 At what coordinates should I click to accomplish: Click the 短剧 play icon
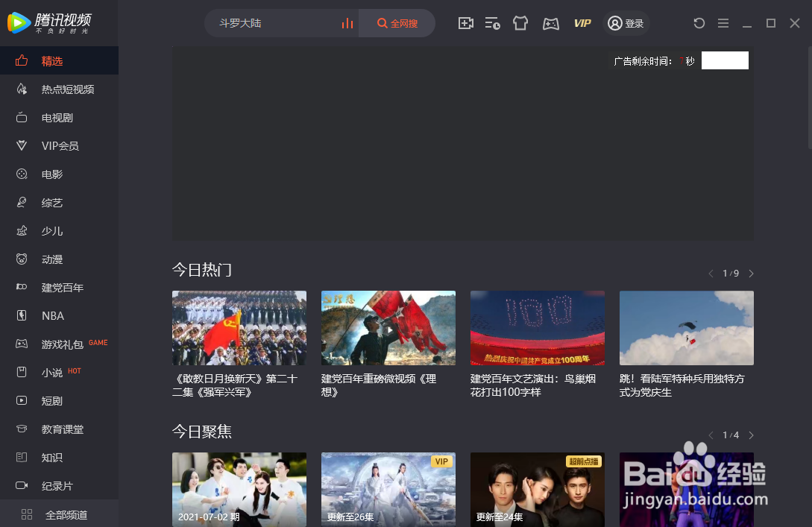[22, 400]
